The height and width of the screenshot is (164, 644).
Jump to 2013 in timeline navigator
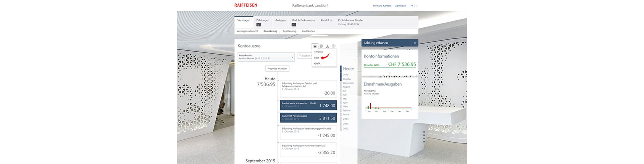click(345, 124)
